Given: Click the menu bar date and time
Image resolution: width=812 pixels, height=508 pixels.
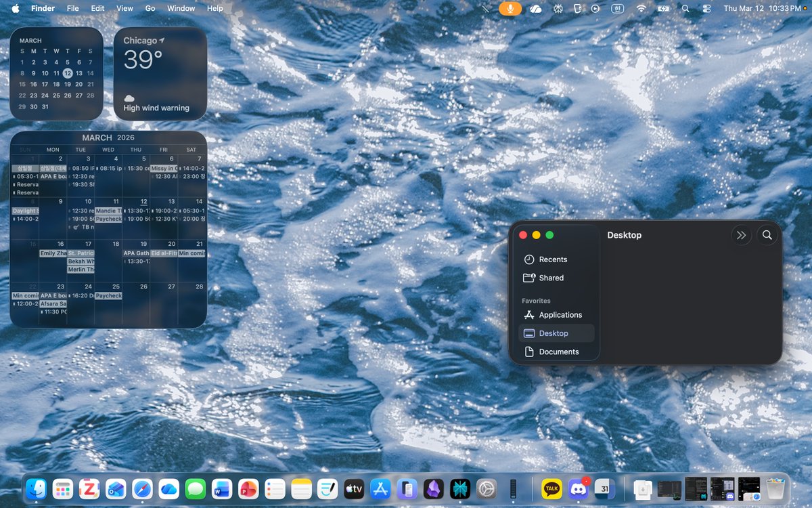Looking at the screenshot, I should click(x=762, y=8).
